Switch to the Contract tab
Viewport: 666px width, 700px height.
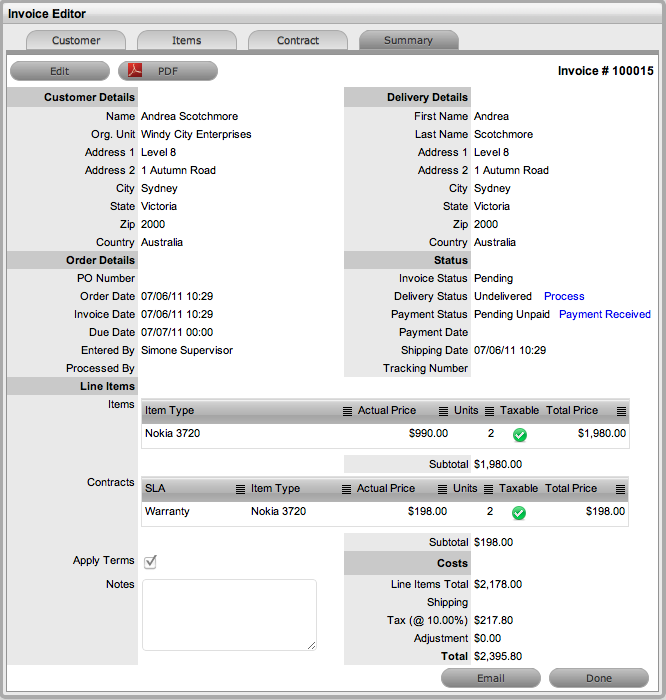coord(298,40)
